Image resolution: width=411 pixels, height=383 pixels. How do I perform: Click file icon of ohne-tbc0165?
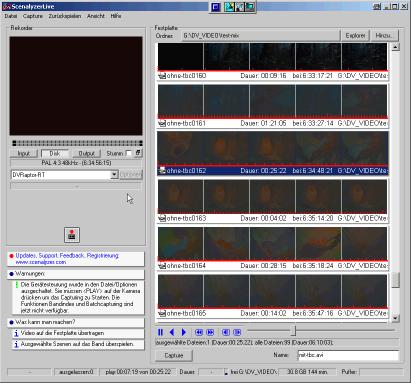[162, 314]
